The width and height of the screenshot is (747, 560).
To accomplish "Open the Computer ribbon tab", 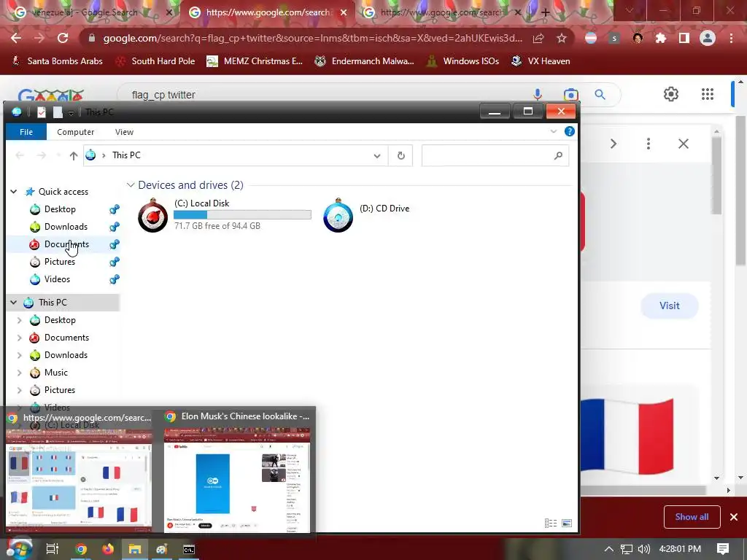I will (x=75, y=132).
